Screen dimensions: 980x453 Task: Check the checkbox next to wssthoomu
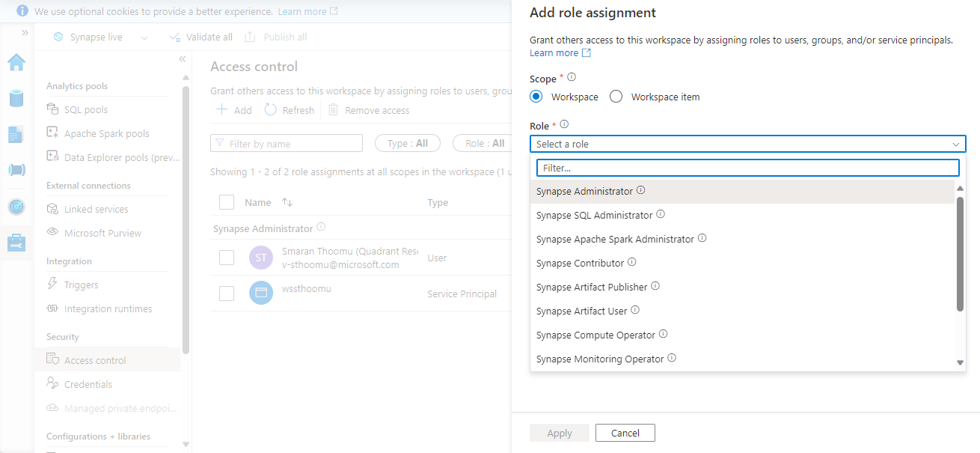coord(227,294)
